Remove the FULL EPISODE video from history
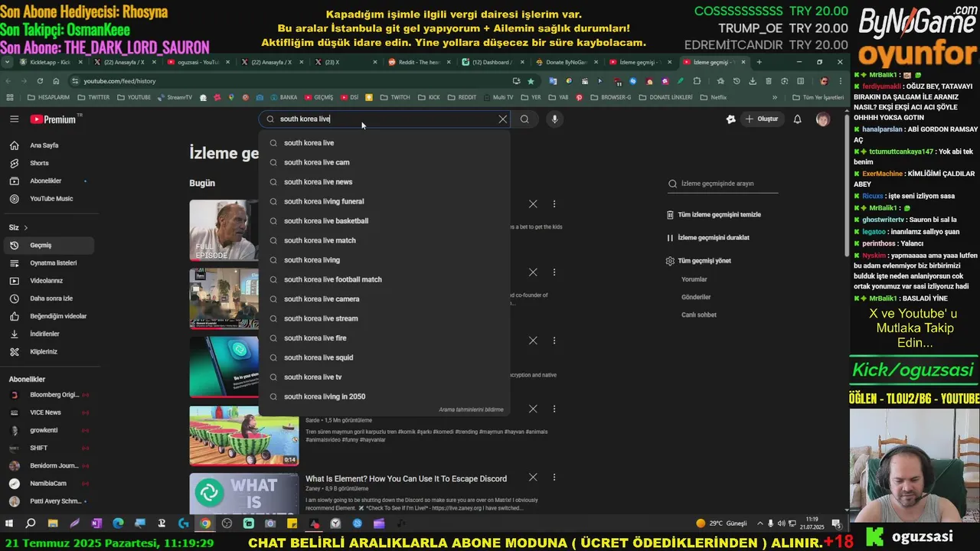 pos(533,204)
